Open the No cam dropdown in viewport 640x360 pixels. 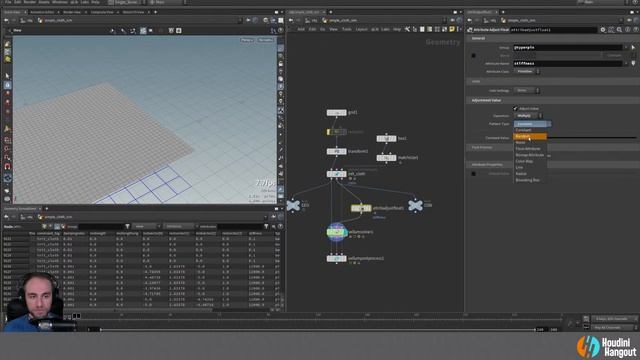pyautogui.click(x=266, y=40)
